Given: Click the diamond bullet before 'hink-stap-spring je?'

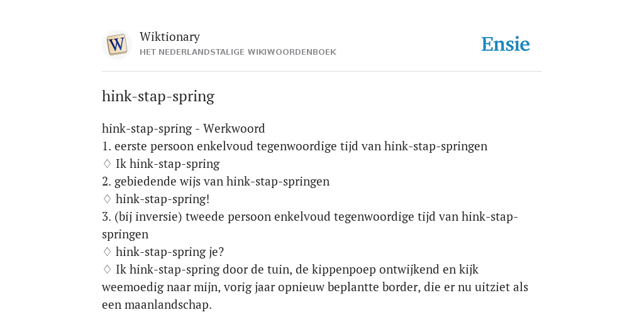Looking at the screenshot, I should pyautogui.click(x=107, y=252).
